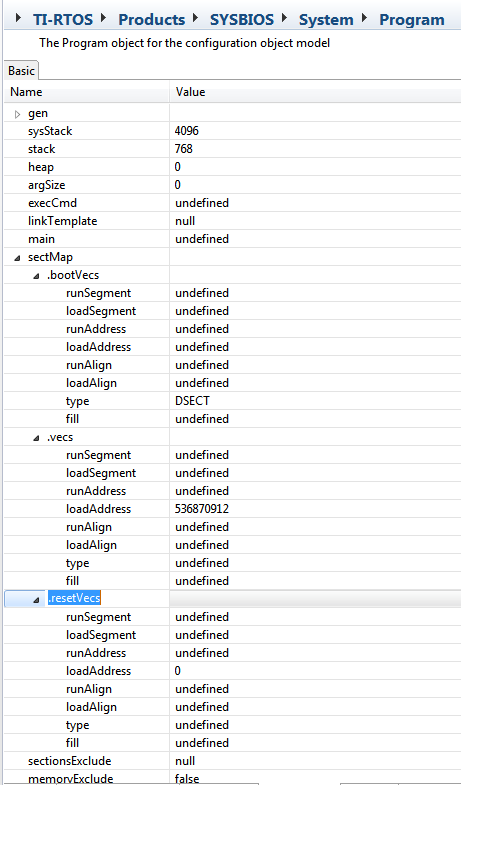Go to Products breadcrumb link
Viewport: 480px width, 864px height.
coord(152,19)
